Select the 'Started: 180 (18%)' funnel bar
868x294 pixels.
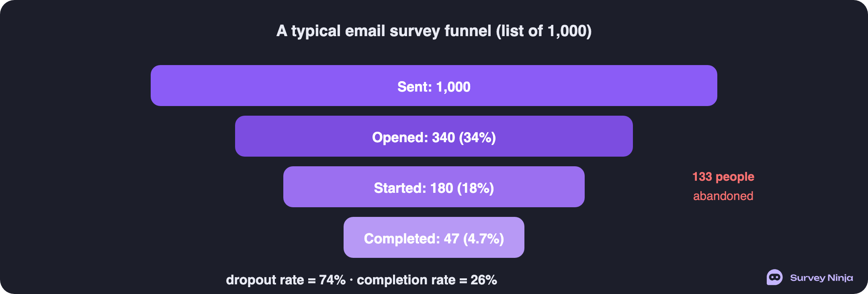coord(434,187)
